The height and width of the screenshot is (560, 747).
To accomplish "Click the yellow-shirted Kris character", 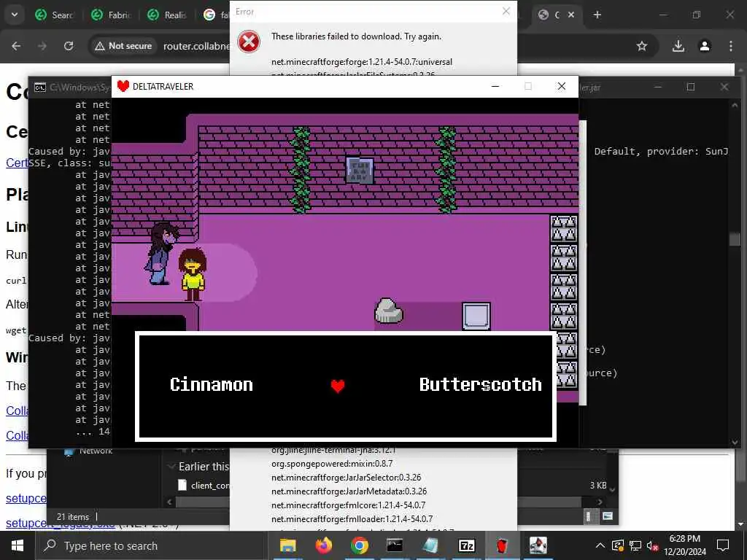I will click(x=193, y=274).
